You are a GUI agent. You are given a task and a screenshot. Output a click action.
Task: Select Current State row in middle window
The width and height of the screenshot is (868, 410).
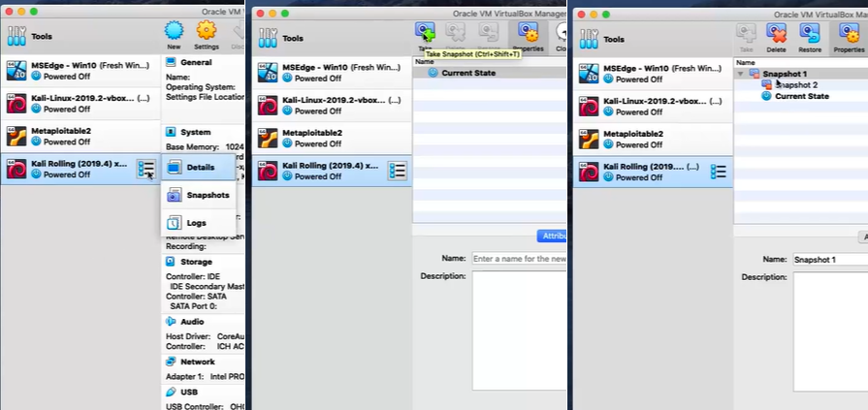490,73
